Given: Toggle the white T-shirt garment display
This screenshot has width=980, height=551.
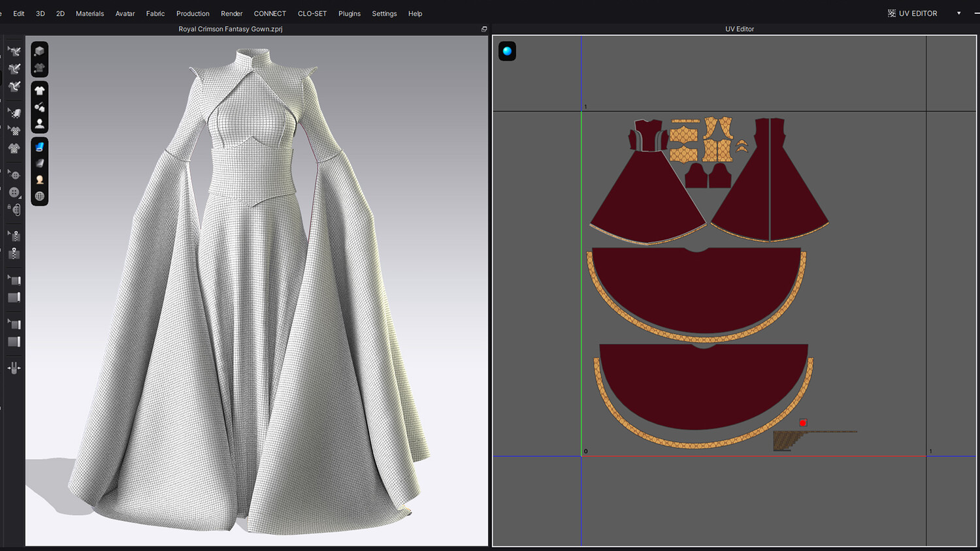Looking at the screenshot, I should coord(40,91).
